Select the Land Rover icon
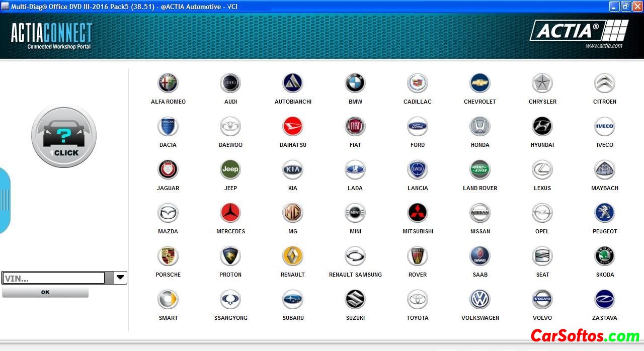644x351 pixels. [480, 170]
